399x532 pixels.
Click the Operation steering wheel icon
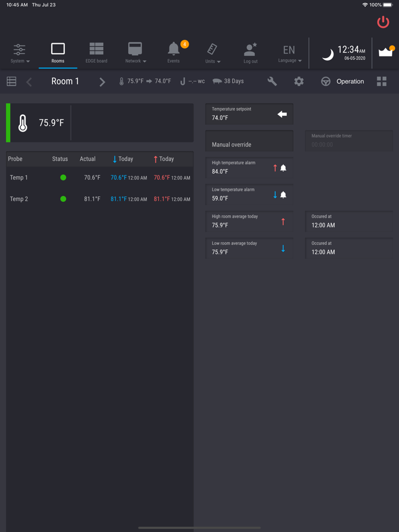pyautogui.click(x=325, y=81)
